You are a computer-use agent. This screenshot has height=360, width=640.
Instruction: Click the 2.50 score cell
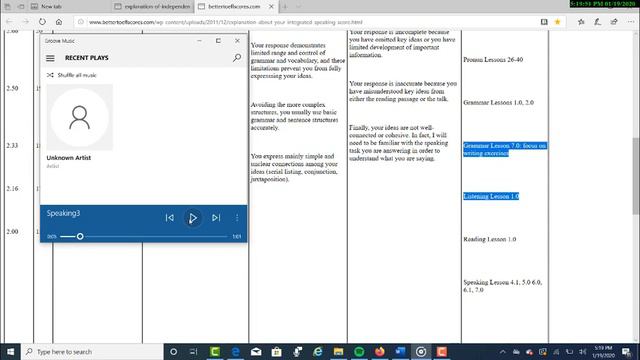coord(12,89)
